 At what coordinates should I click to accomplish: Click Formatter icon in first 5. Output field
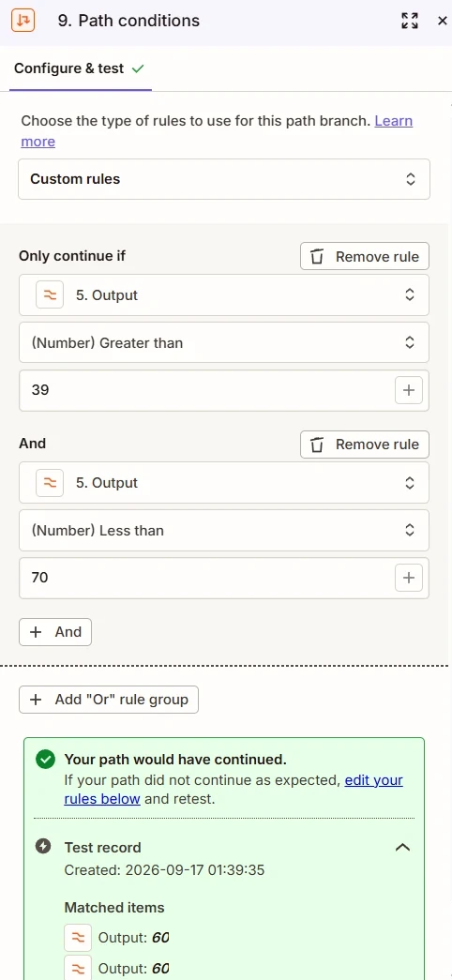pyautogui.click(x=50, y=295)
